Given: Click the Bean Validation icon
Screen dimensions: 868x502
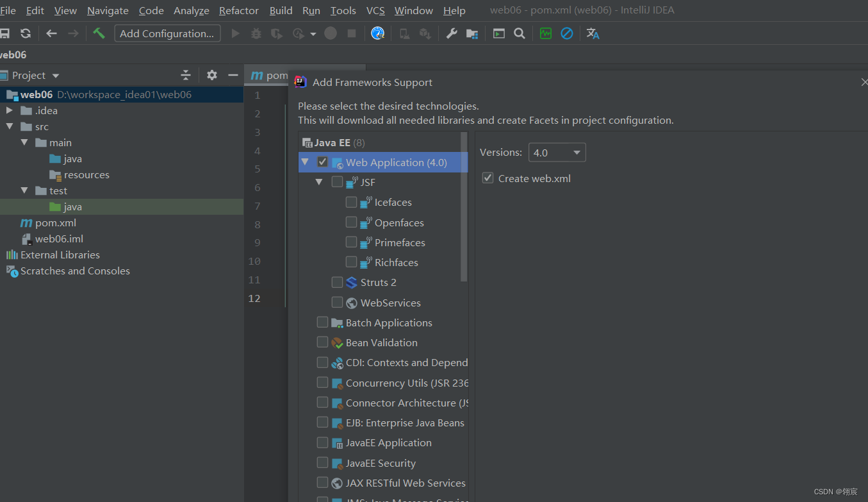Looking at the screenshot, I should pos(338,343).
